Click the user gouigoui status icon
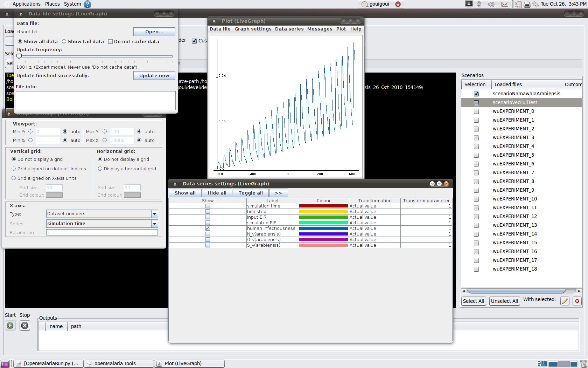This screenshot has height=368, width=588. (365, 4)
